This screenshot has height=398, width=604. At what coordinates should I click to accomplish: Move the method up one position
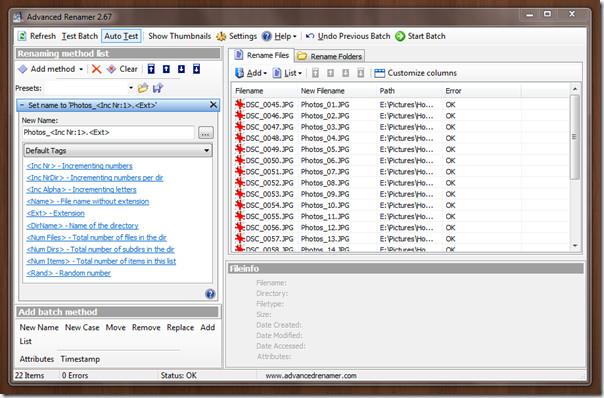pyautogui.click(x=166, y=69)
